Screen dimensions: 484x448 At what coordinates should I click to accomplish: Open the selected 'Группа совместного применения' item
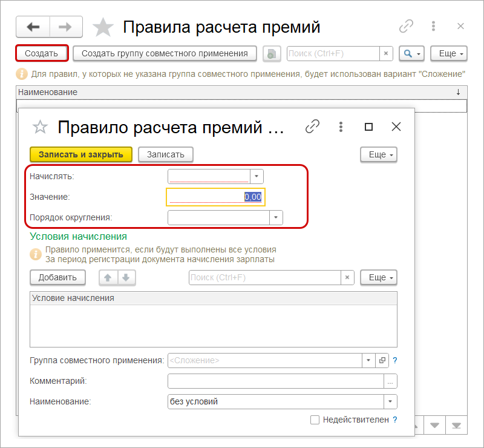(382, 361)
